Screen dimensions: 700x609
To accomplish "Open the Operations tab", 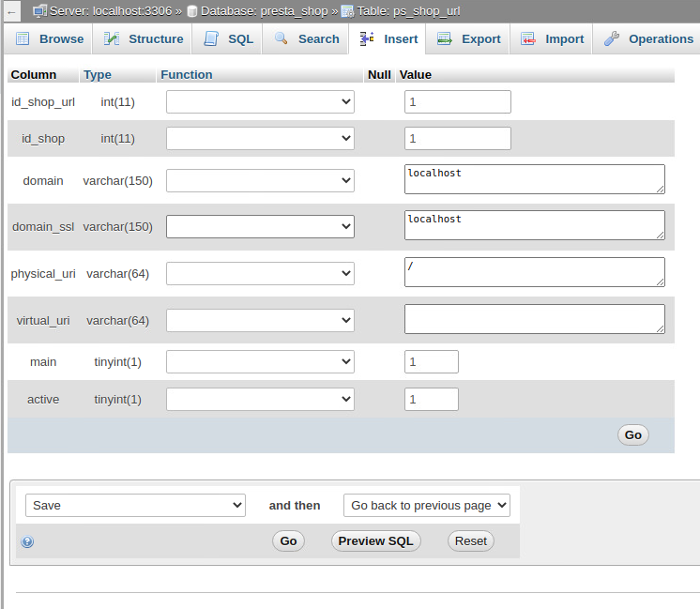I will click(x=648, y=38).
